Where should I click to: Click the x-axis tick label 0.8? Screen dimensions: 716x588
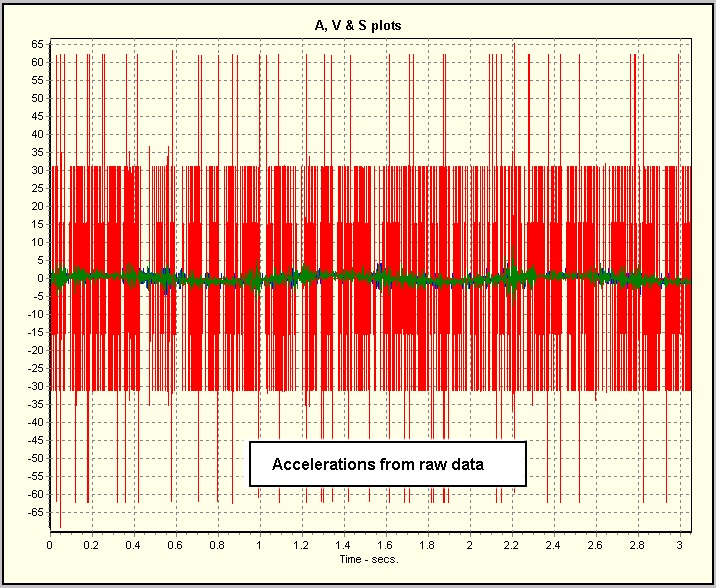(217, 545)
